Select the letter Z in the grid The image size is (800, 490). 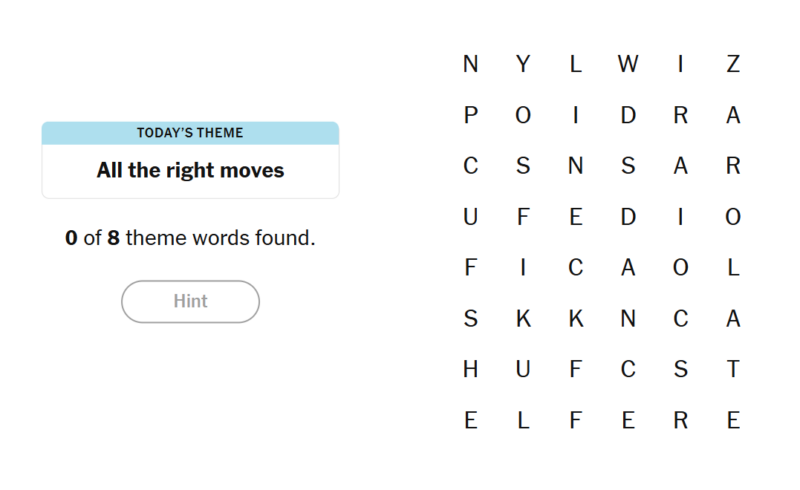[x=733, y=64]
